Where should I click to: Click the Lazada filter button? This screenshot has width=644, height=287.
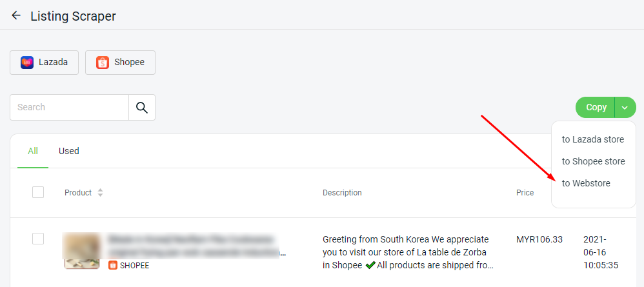[x=44, y=63]
